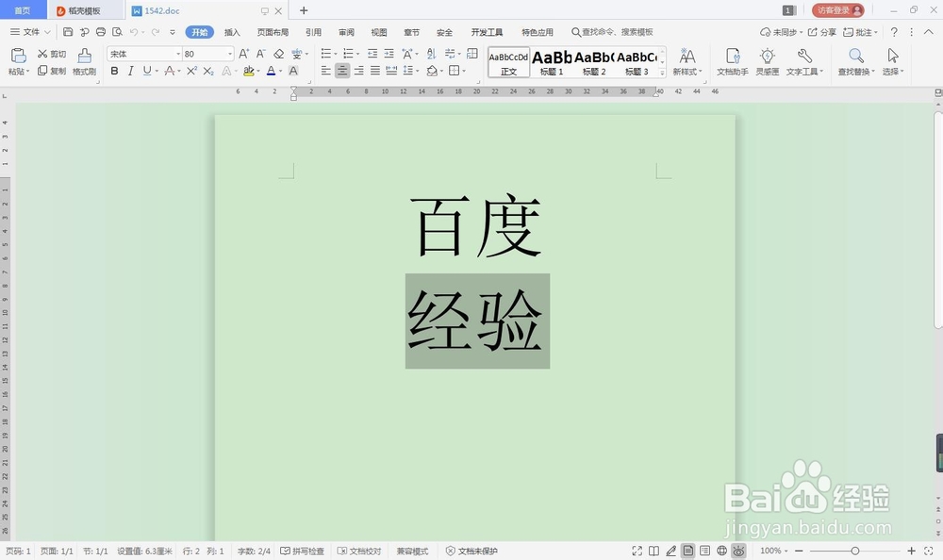Toggle eye-protection mode icon in status bar
943x560 pixels.
(739, 551)
